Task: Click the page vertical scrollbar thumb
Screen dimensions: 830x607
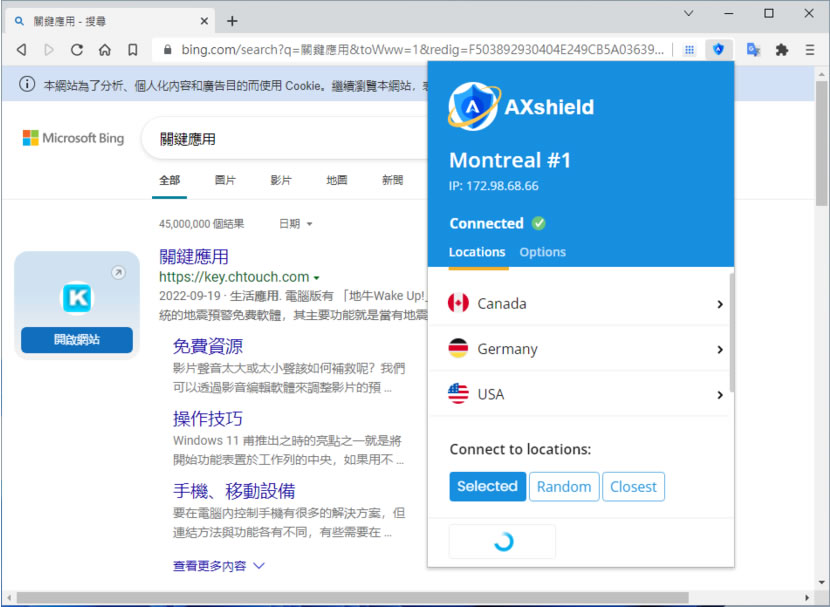Action: pyautogui.click(x=821, y=143)
